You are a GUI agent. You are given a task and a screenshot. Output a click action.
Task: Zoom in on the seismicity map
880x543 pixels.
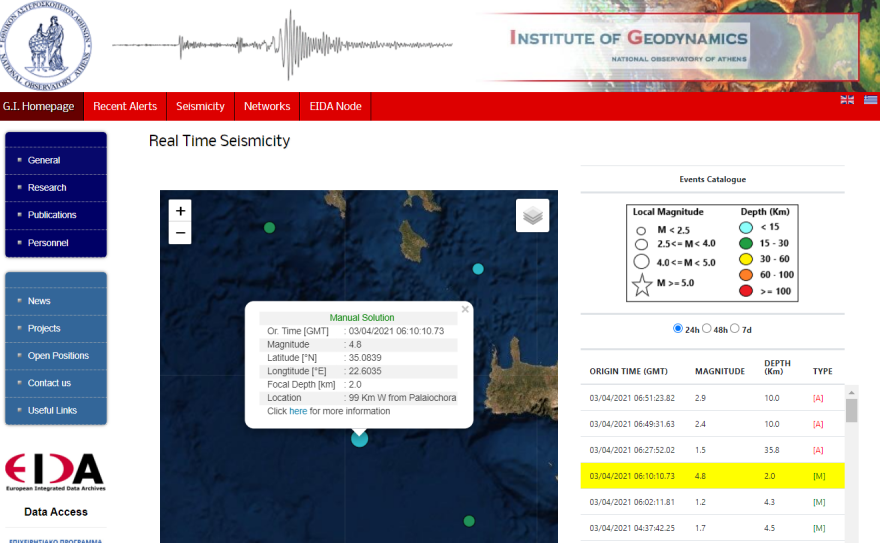[x=180, y=211]
